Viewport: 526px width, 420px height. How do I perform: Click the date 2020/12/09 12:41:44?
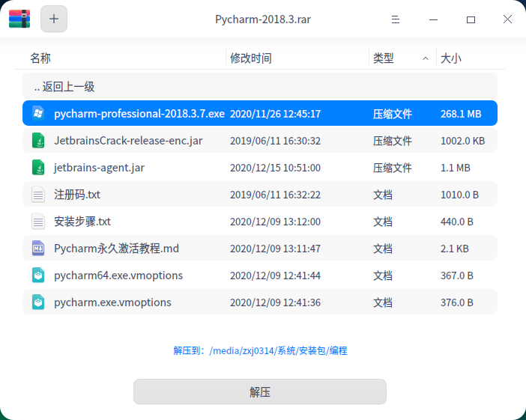click(276, 276)
